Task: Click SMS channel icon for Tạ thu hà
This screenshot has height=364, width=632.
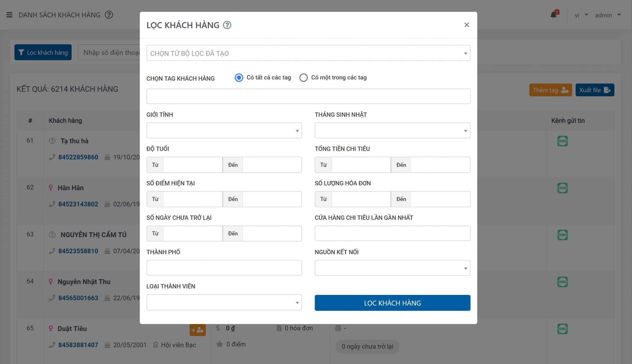Action: point(562,141)
